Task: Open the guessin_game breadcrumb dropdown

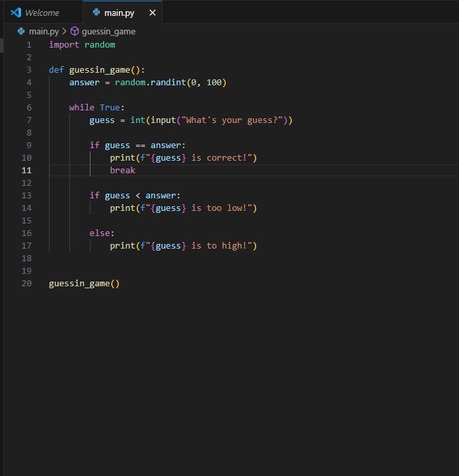Action: click(x=108, y=31)
